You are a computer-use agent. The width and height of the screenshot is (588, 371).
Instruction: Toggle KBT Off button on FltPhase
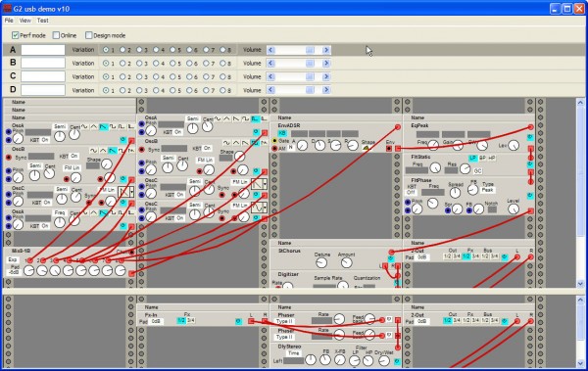coord(412,192)
